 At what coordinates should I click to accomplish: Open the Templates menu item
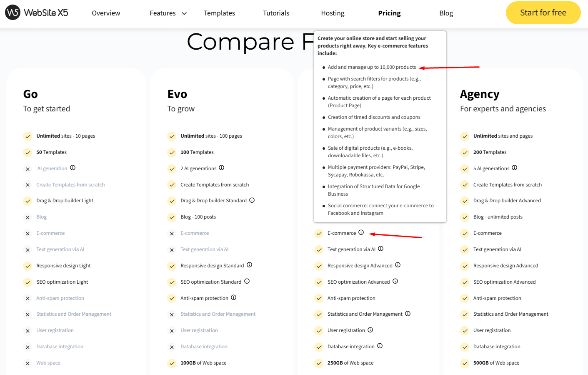click(219, 13)
